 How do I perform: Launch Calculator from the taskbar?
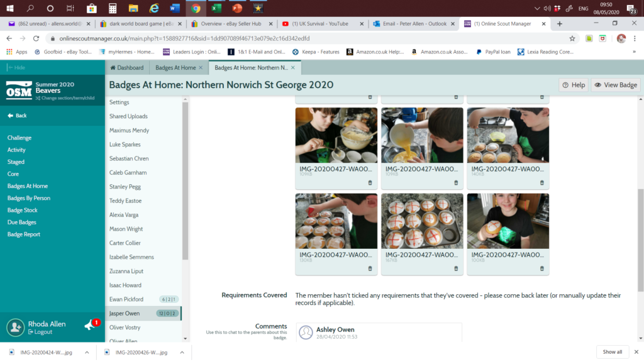point(112,8)
